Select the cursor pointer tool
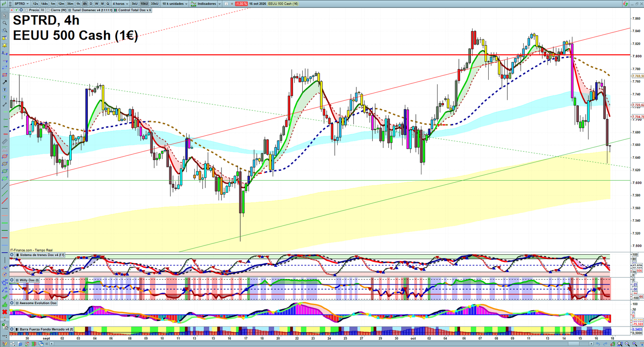 pyautogui.click(x=5, y=16)
